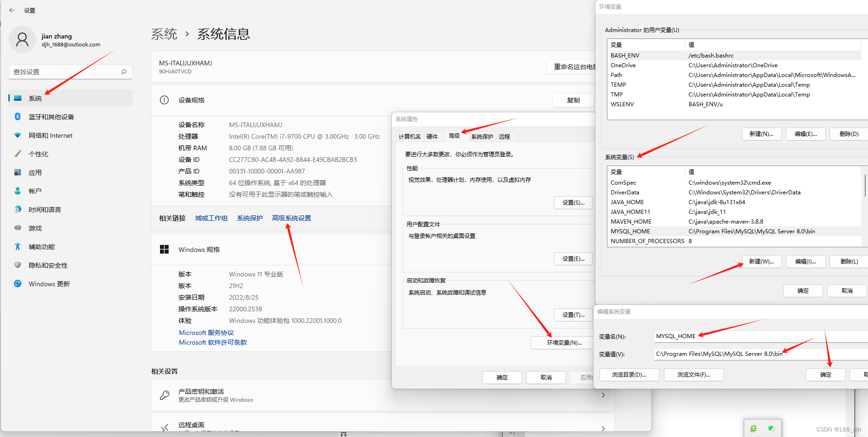Click 启动和故障恢复 设置(T)... button
The image size is (868, 437).
[574, 315]
